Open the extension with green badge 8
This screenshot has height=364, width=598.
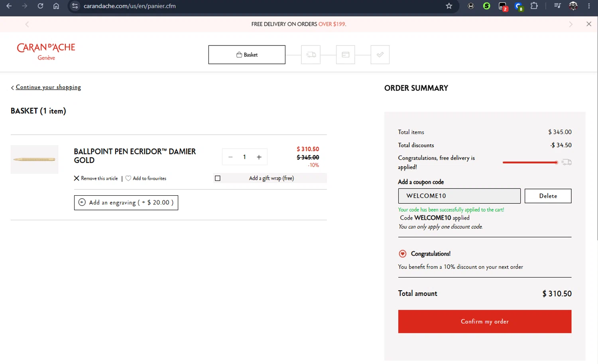click(519, 6)
